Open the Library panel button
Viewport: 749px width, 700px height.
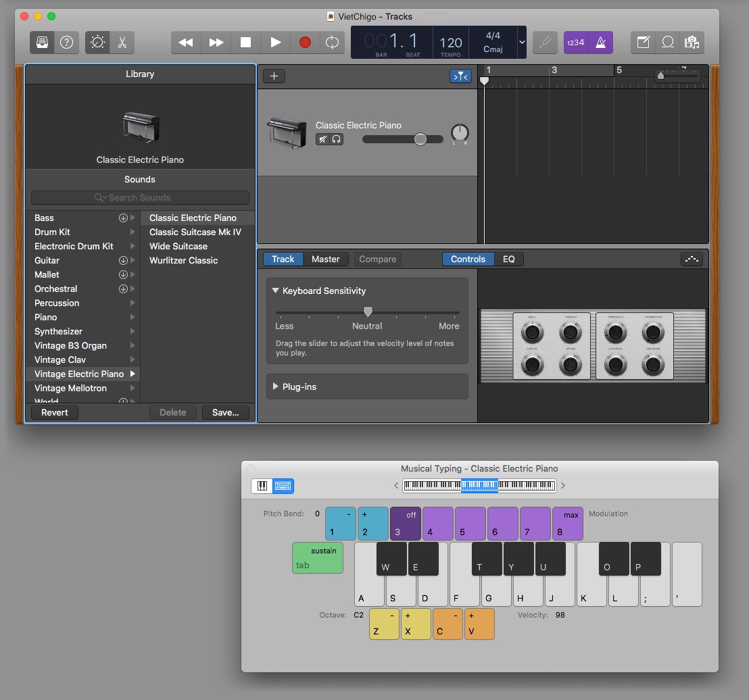[42, 42]
